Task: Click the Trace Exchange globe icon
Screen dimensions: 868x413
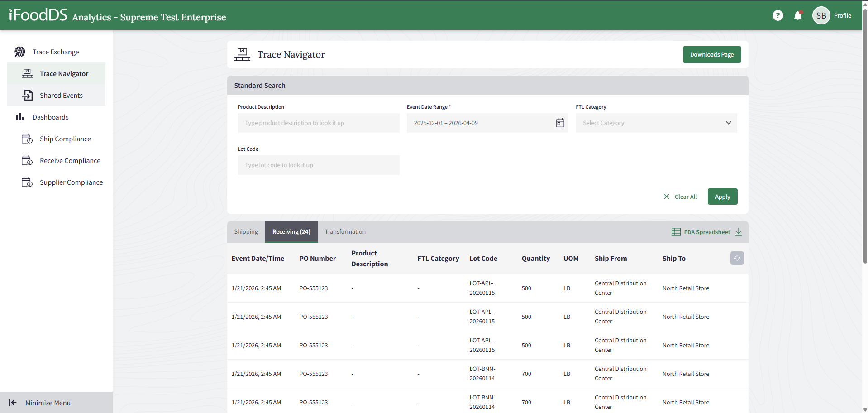Action: (x=20, y=52)
